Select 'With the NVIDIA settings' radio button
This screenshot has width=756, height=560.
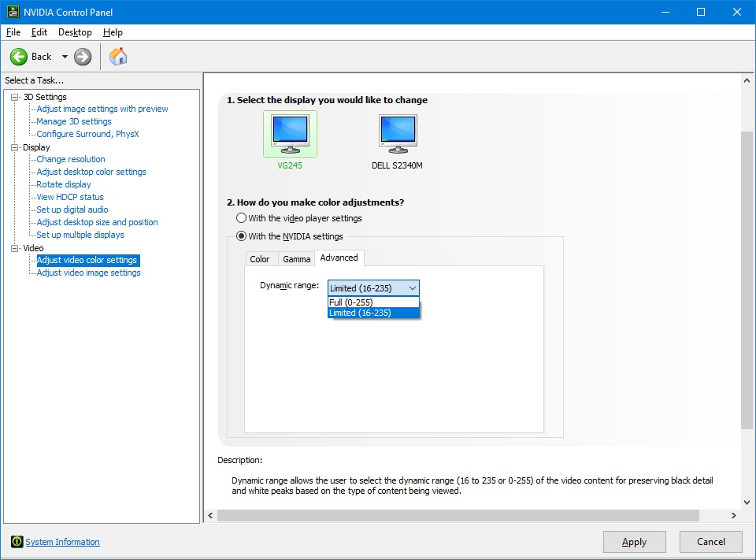[x=242, y=236]
